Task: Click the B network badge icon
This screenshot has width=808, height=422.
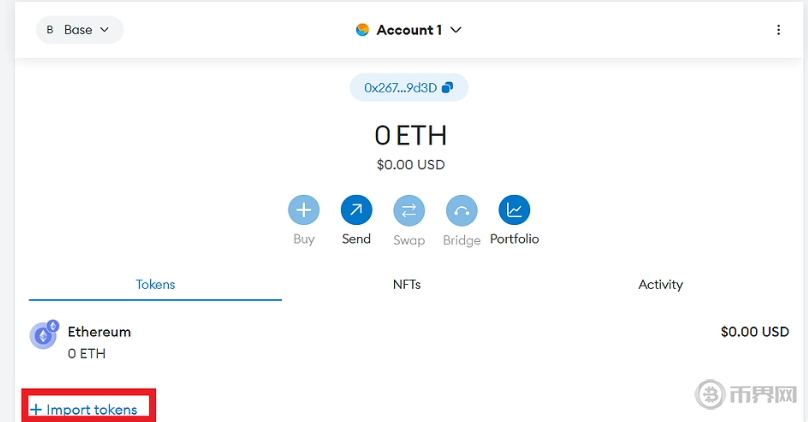Action: [x=50, y=30]
